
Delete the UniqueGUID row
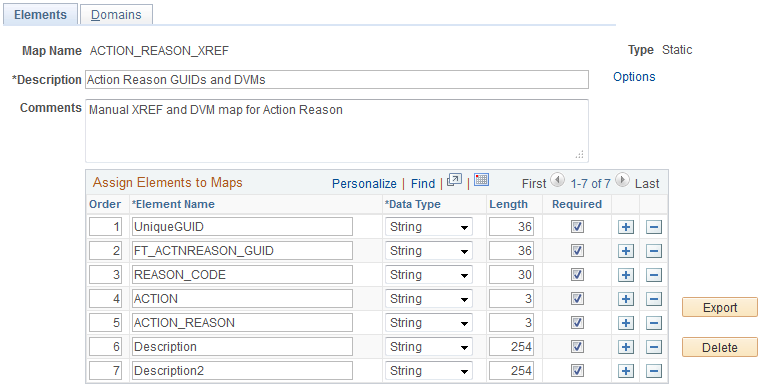point(654,227)
